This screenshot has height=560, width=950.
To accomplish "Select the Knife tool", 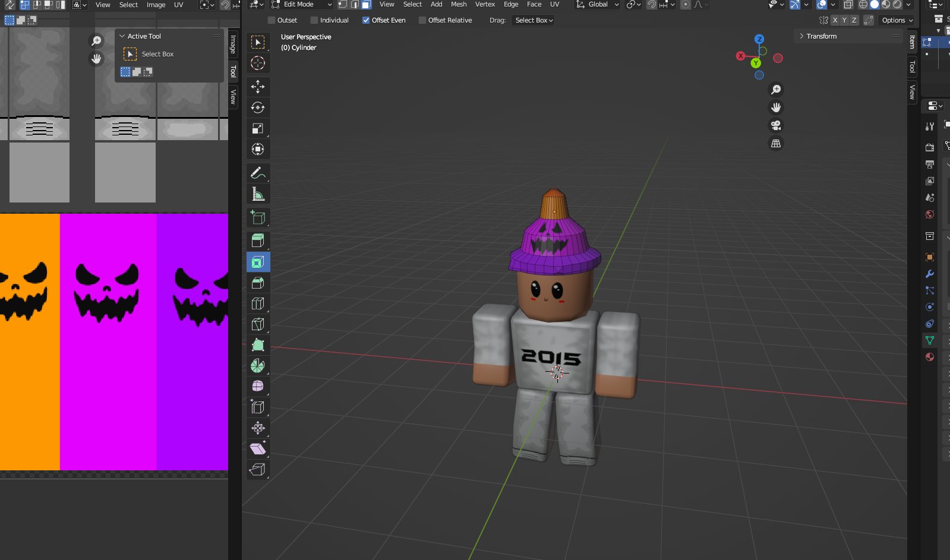I will pyautogui.click(x=258, y=324).
